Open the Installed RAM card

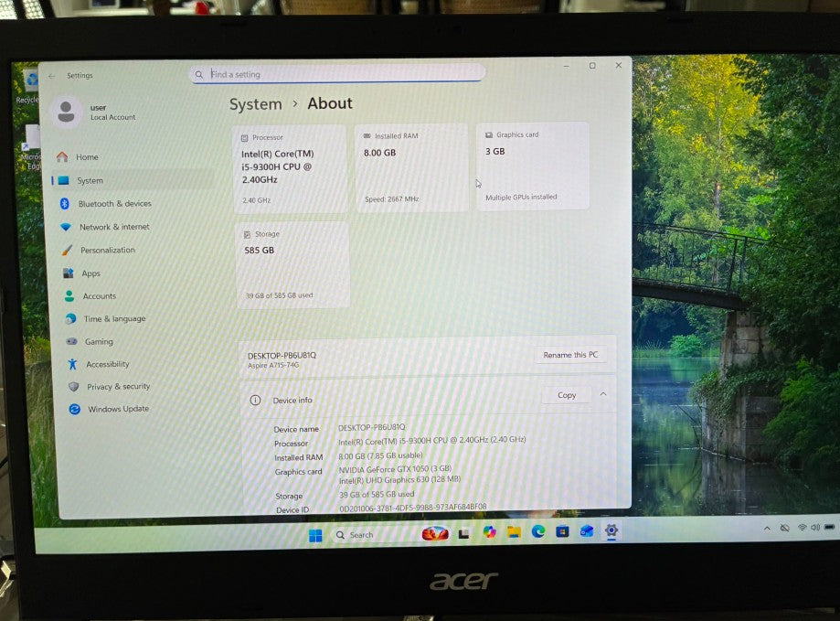pyautogui.click(x=411, y=167)
